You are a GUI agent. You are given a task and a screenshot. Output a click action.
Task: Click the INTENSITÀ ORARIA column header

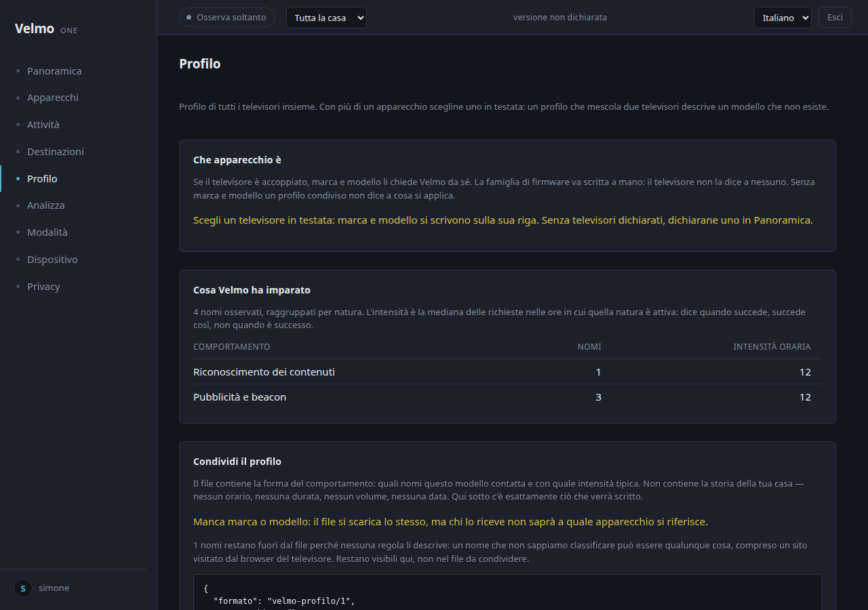click(x=772, y=347)
